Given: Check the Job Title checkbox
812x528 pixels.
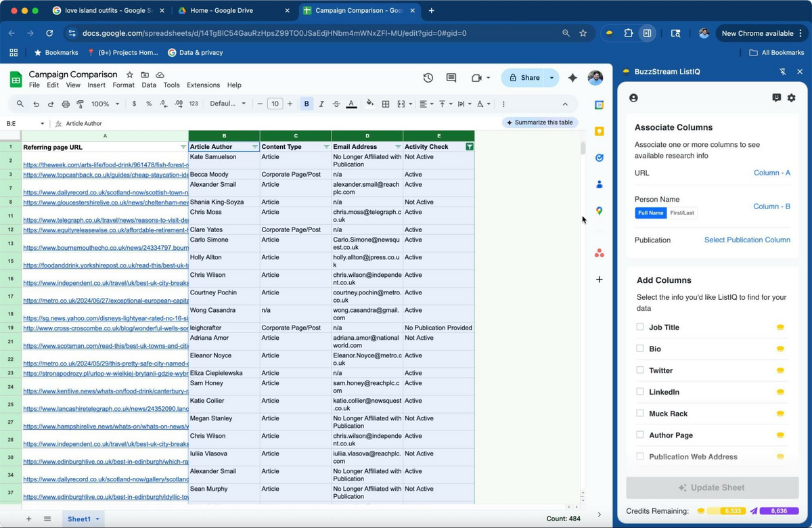Looking at the screenshot, I should pos(639,327).
